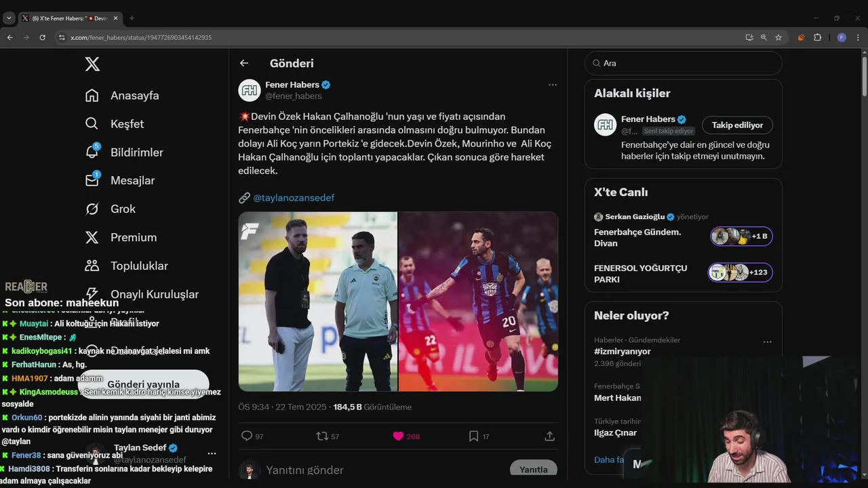The image size is (868, 488).
Task: Open the browser extensions puzzle icon
Action: coord(817,37)
